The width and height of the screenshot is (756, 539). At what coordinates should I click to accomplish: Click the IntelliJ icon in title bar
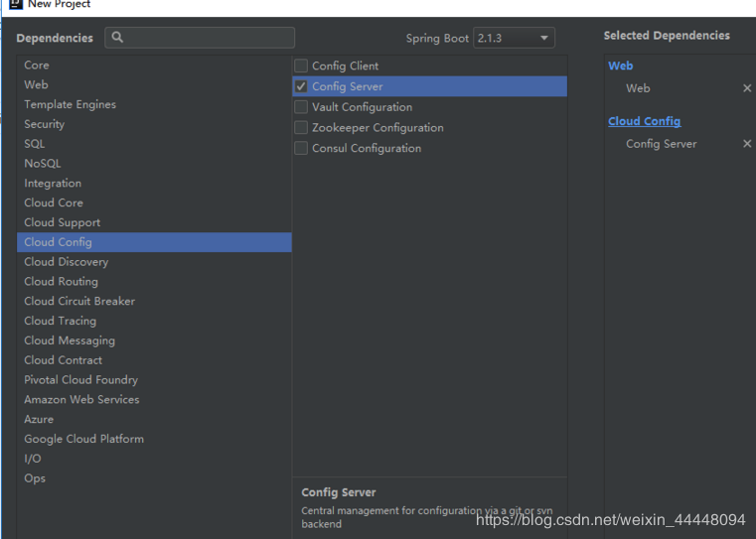click(x=16, y=4)
